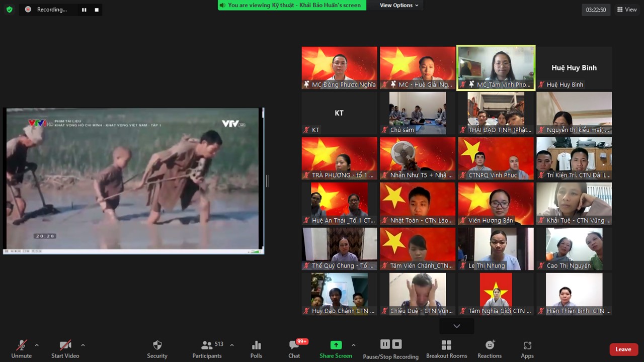Click the shared documentary video screen
The height and width of the screenshot is (362, 644).
tap(133, 181)
